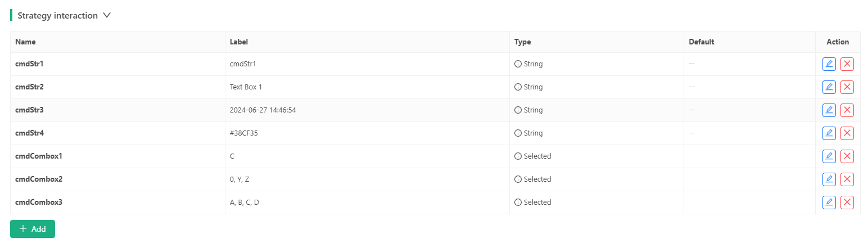
Task: Collapse the Strategy interaction section
Action: point(107,16)
